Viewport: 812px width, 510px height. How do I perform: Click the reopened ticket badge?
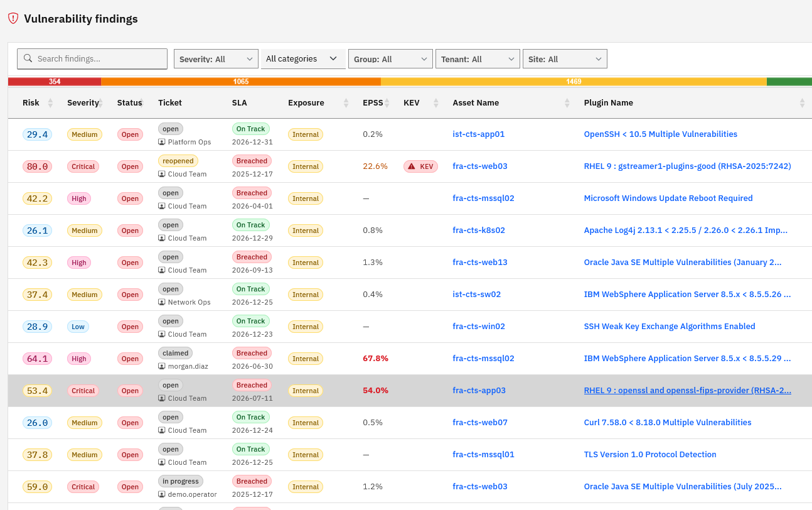(x=178, y=161)
